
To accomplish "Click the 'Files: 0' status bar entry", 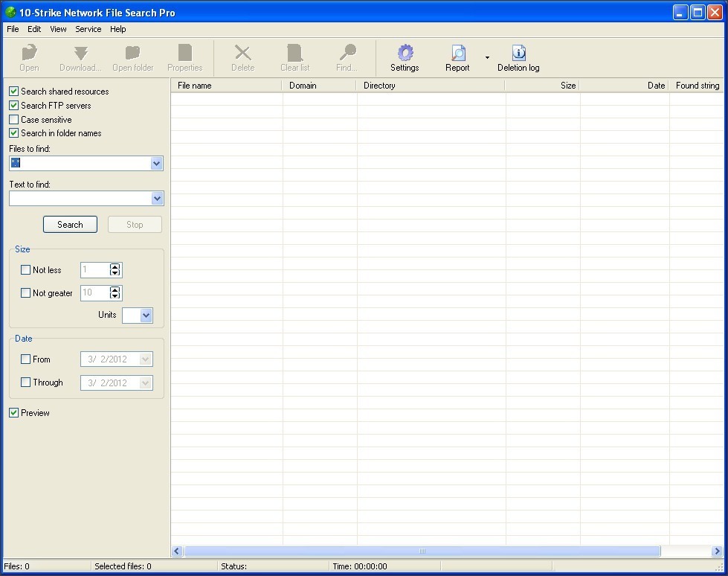I will pos(16,566).
